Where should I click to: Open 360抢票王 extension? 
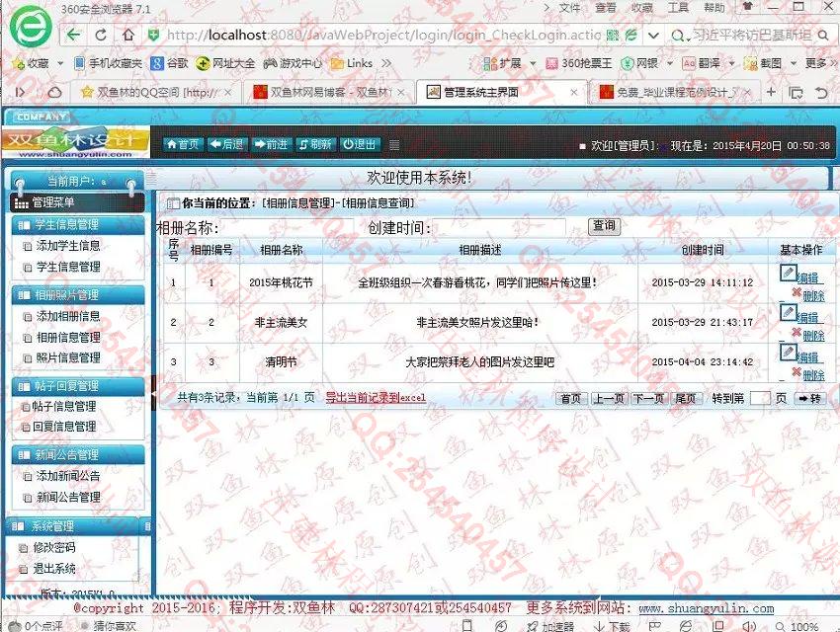(578, 63)
